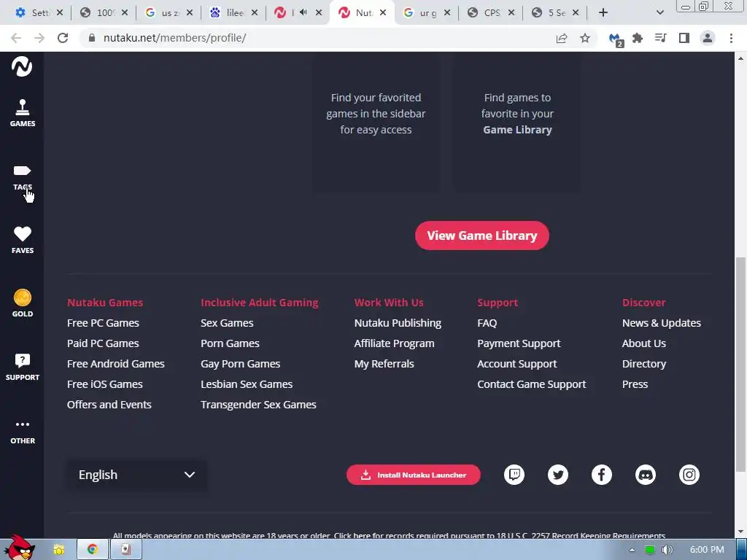Open the media control playlist icon
The height and width of the screenshot is (560, 747).
click(x=660, y=38)
